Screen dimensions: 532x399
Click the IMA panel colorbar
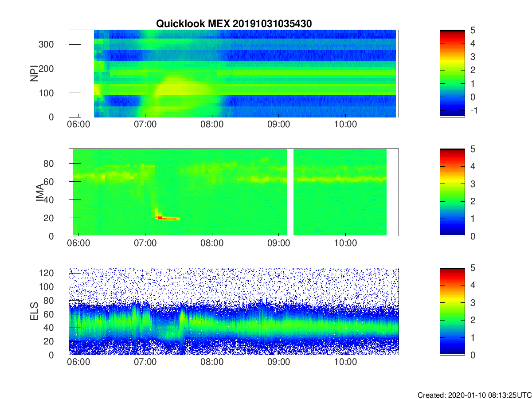pos(452,192)
